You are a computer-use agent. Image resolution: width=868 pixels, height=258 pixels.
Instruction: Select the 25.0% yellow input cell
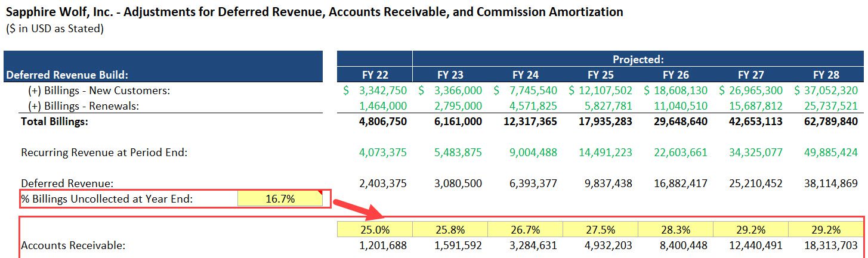(x=375, y=230)
